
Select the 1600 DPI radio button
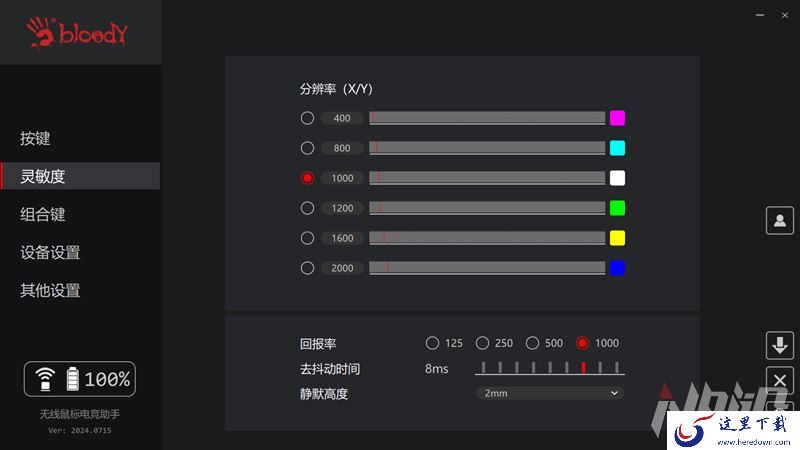(x=307, y=238)
